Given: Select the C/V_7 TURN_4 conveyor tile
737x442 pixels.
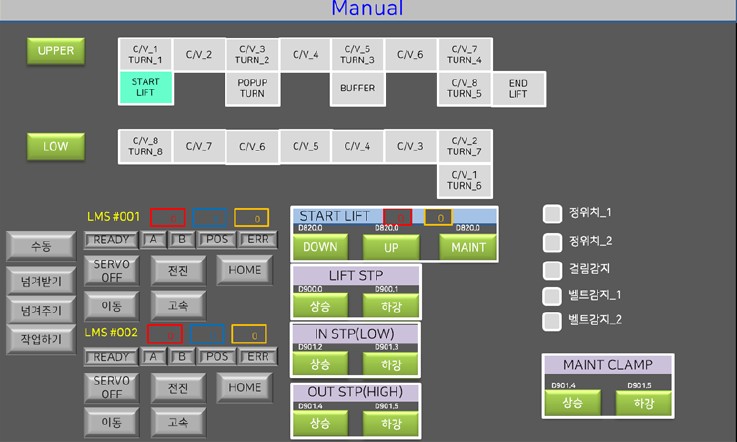Looking at the screenshot, I should 464,55.
